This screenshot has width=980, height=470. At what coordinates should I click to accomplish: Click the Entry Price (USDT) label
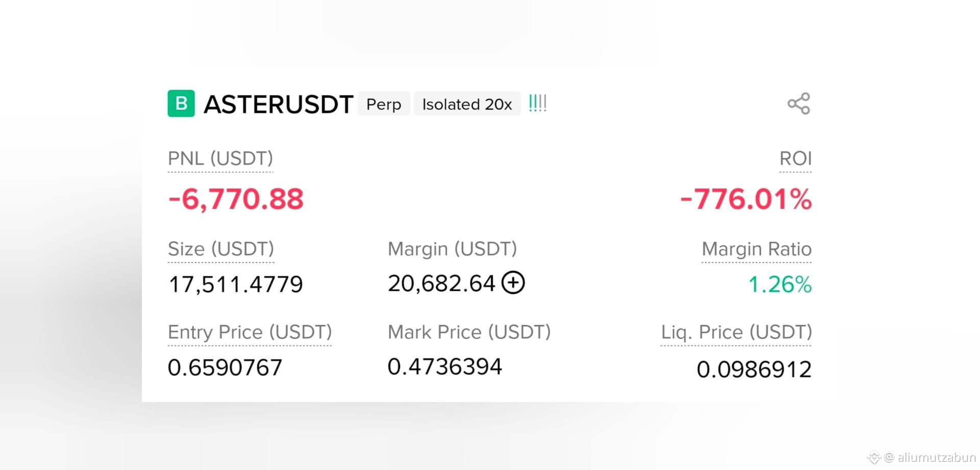[x=250, y=333]
